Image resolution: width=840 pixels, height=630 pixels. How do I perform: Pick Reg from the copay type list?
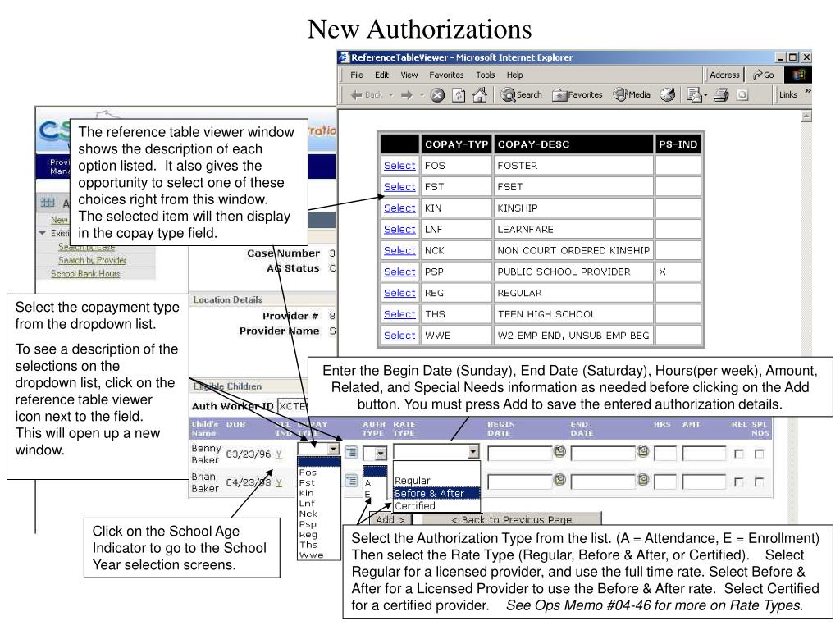pos(319,535)
